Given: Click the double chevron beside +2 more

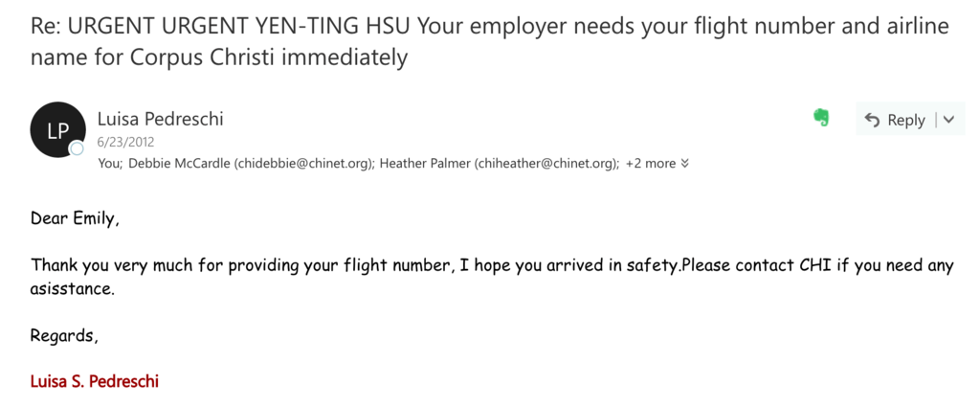Looking at the screenshot, I should (x=684, y=164).
